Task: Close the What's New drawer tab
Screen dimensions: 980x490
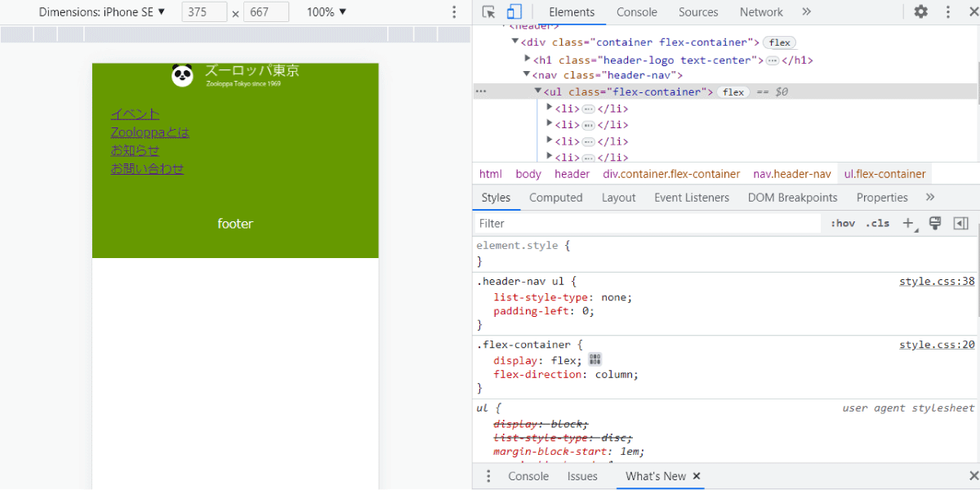Action: 697,476
